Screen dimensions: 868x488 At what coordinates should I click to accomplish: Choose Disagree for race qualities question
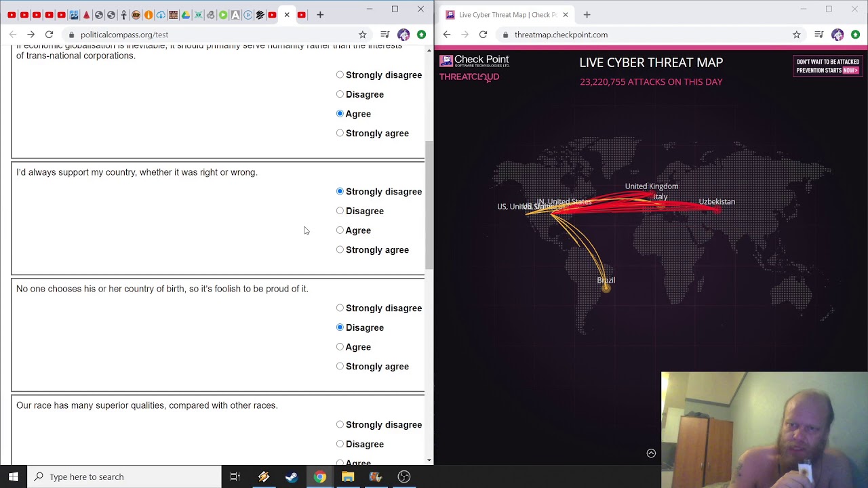[340, 444]
